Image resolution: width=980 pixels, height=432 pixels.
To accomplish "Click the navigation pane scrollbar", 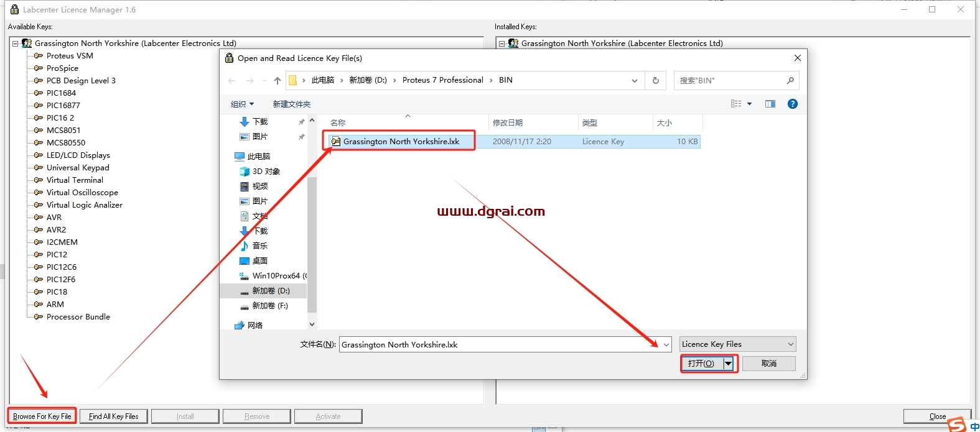I will (x=312, y=244).
